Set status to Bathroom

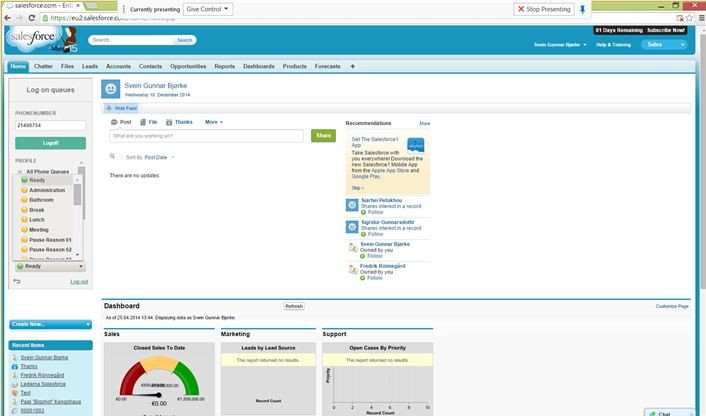41,200
